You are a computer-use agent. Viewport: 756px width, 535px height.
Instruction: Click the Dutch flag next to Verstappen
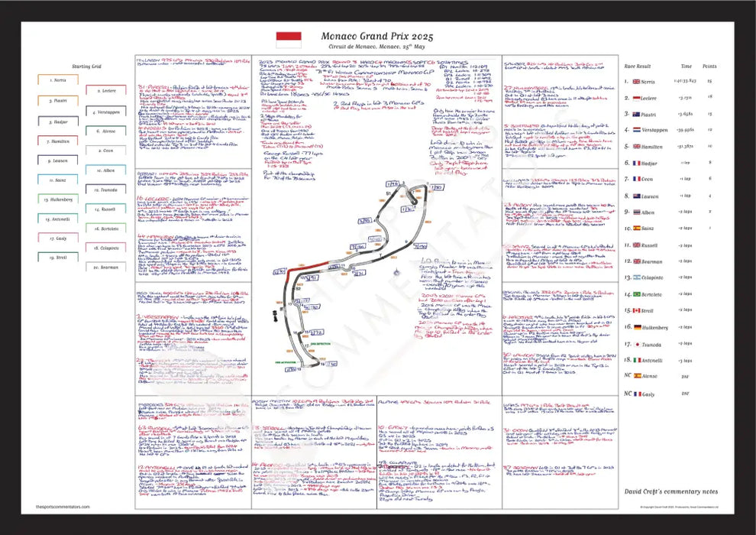pos(635,130)
